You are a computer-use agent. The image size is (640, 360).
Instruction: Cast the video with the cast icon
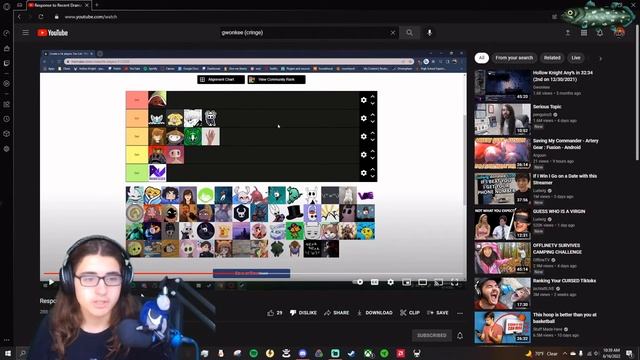pyautogui.click(x=438, y=282)
